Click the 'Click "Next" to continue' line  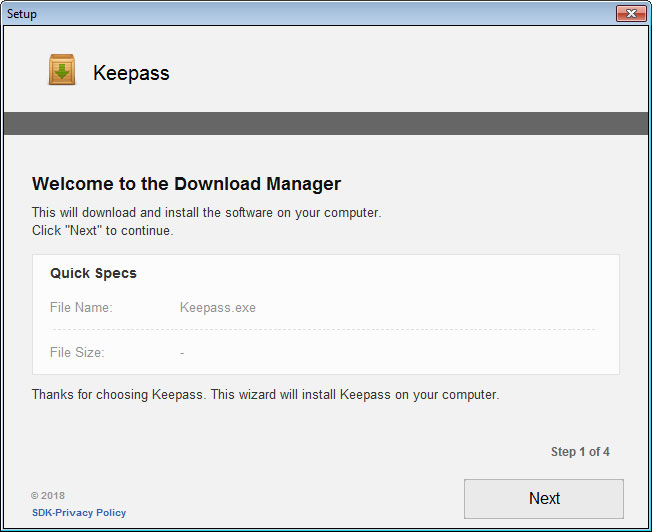[x=103, y=230]
